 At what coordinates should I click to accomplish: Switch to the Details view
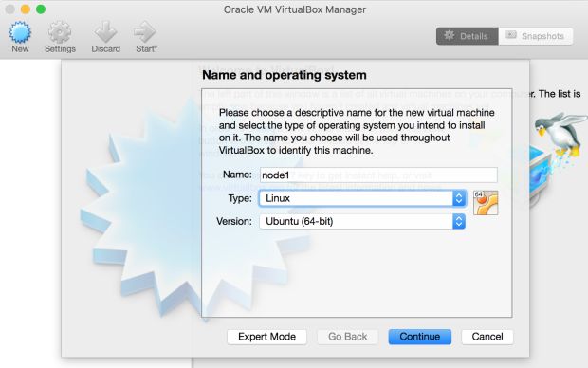(468, 36)
